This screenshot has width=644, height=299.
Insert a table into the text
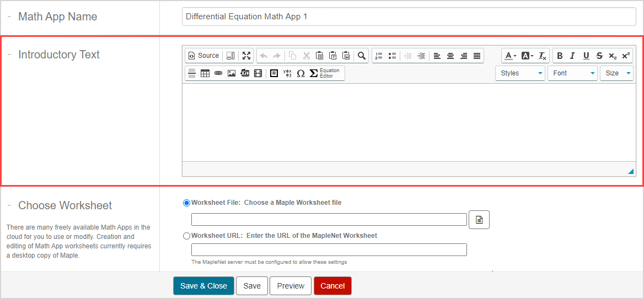coord(205,73)
